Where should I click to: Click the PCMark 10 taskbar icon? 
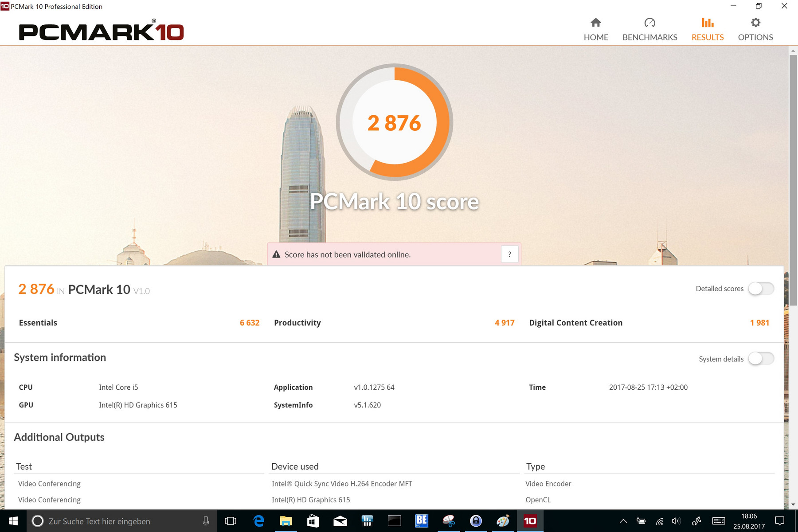pos(530,521)
